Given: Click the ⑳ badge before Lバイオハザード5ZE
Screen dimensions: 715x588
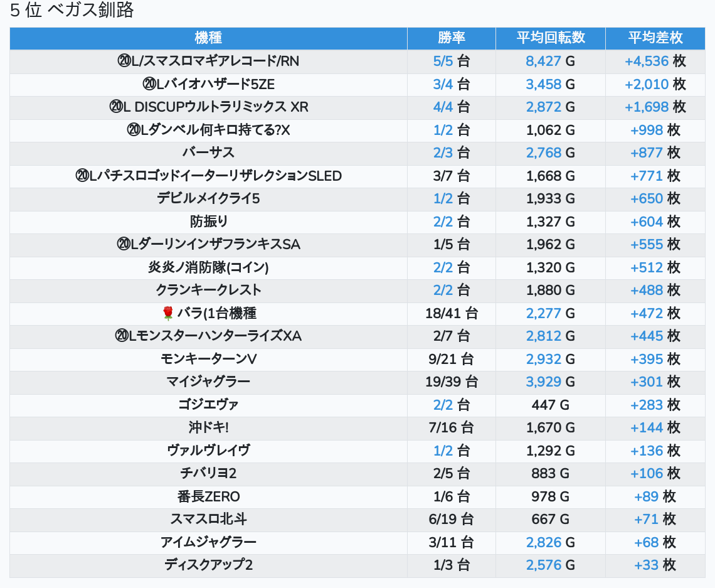Looking at the screenshot, I should coord(149,84).
